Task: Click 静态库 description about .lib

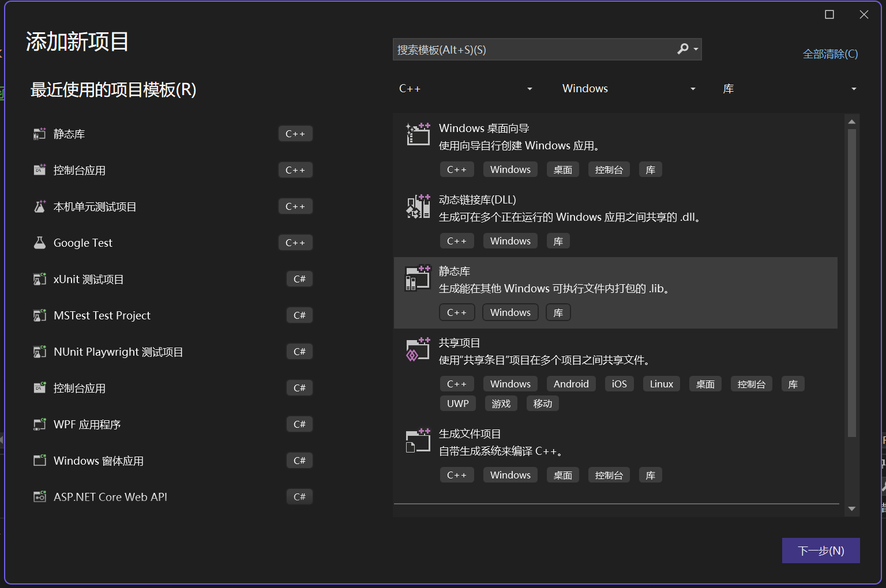Action: click(556, 288)
